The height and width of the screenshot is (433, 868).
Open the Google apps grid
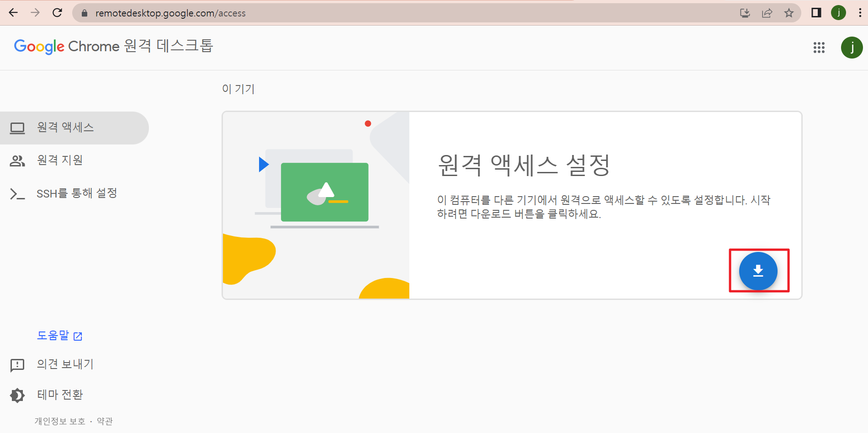pyautogui.click(x=819, y=48)
